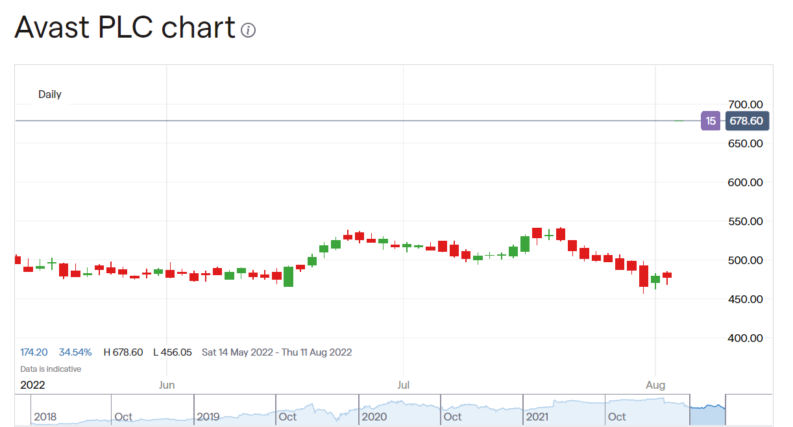Select the 600.00 price axis label
Image resolution: width=793 pixels, height=427 pixels.
pyautogui.click(x=745, y=183)
